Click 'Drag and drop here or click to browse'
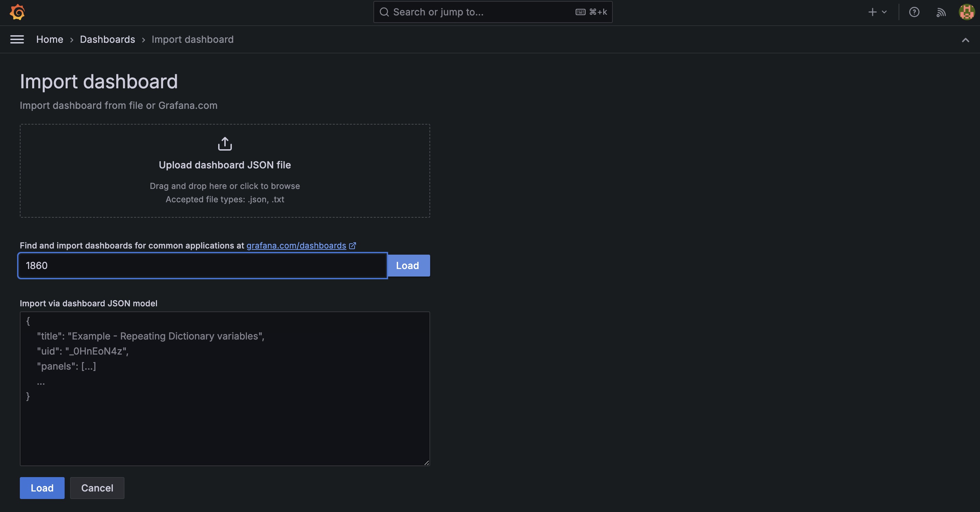Viewport: 980px width, 512px height. click(225, 186)
